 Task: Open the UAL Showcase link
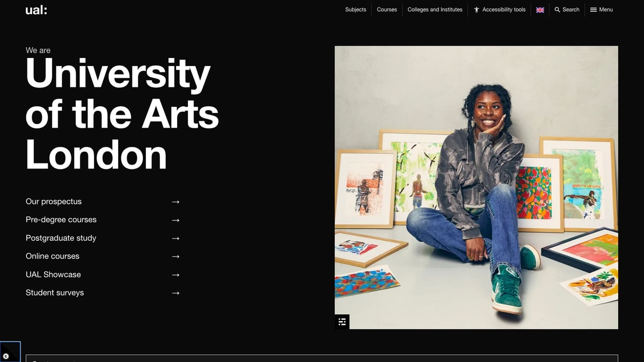(53, 275)
